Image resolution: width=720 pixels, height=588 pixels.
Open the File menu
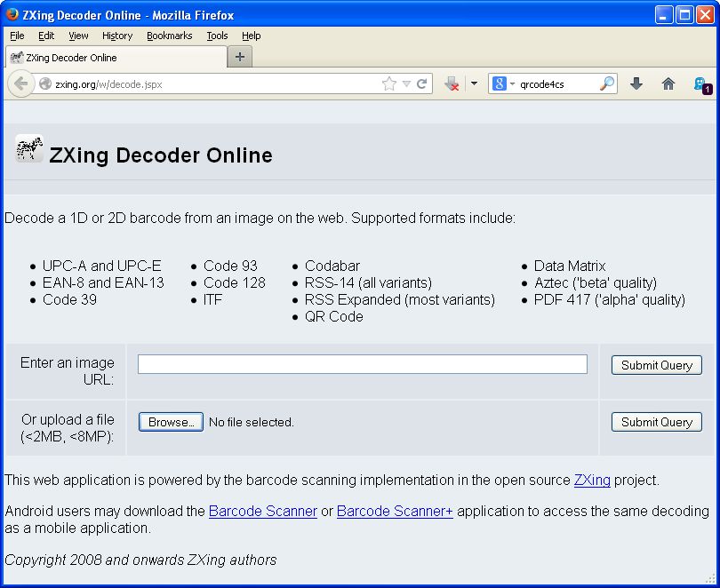click(x=17, y=36)
